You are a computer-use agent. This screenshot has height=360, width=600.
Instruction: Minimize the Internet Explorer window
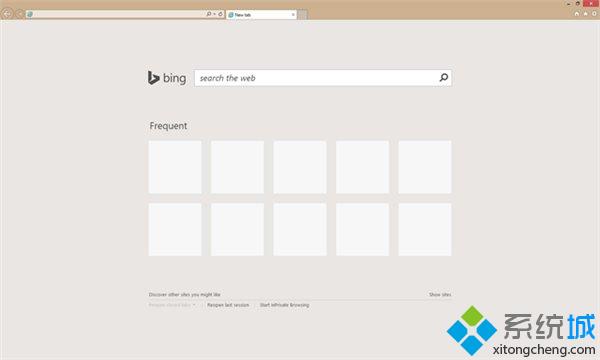click(x=569, y=3)
